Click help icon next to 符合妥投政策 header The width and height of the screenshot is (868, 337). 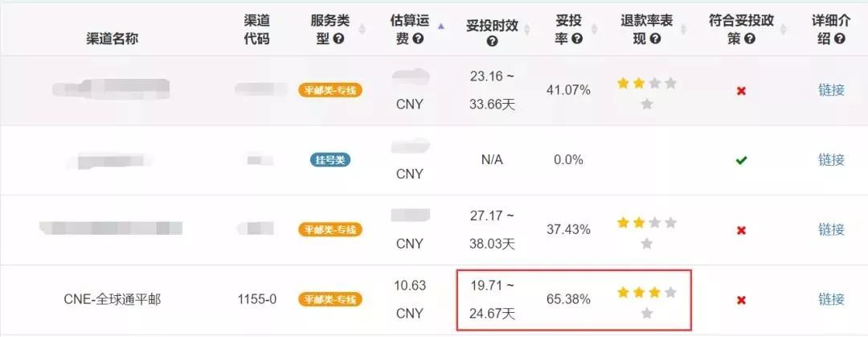click(750, 39)
